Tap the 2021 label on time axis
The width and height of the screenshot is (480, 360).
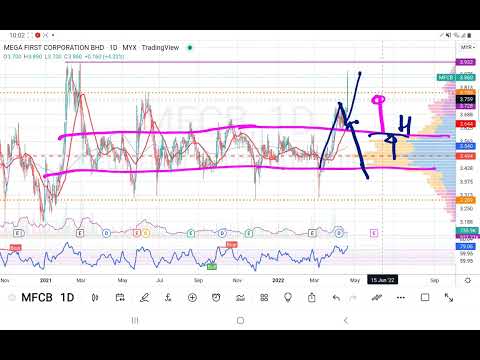(x=46, y=280)
